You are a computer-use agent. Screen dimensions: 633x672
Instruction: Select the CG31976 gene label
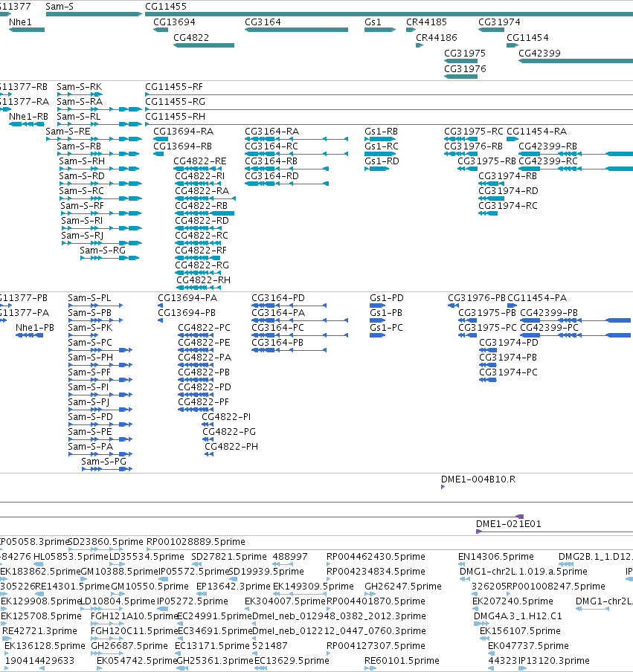click(464, 69)
